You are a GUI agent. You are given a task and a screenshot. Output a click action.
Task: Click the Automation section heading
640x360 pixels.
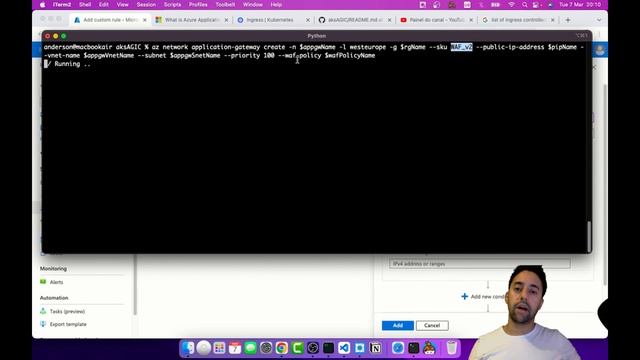[x=54, y=298]
